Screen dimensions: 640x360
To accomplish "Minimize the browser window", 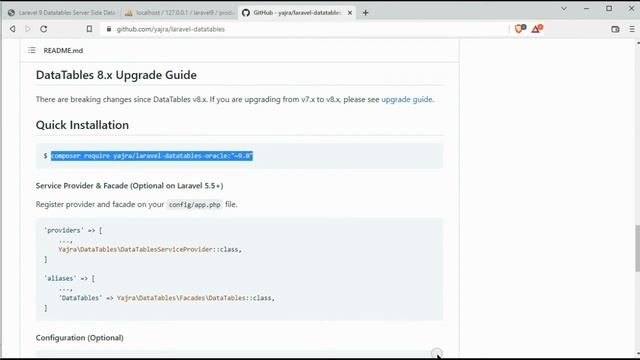I will pyautogui.click(x=586, y=8).
